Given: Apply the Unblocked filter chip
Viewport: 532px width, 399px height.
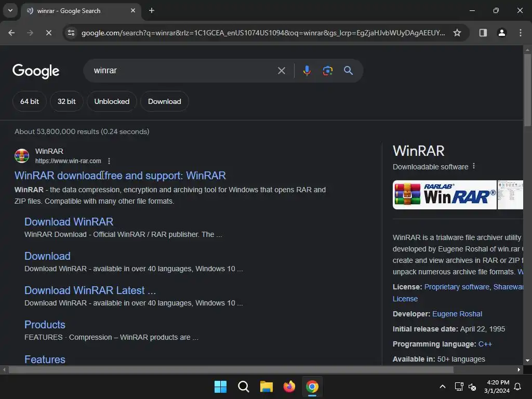Looking at the screenshot, I should coord(112,101).
